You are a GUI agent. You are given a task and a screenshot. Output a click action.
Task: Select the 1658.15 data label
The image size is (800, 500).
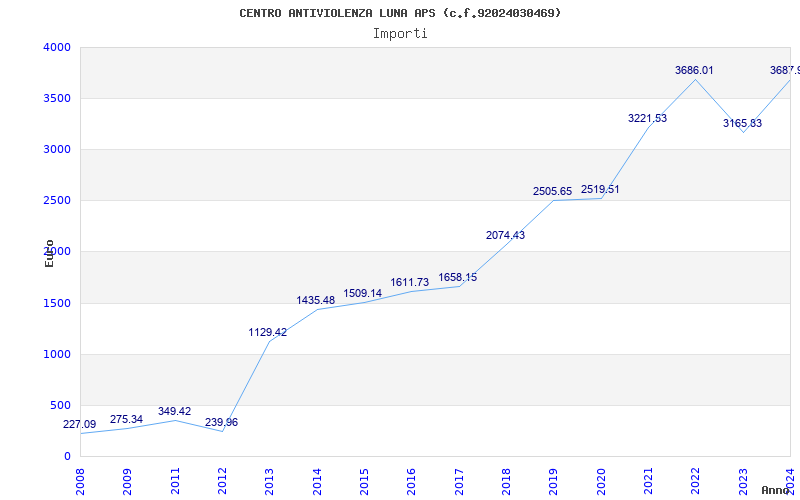tap(458, 278)
